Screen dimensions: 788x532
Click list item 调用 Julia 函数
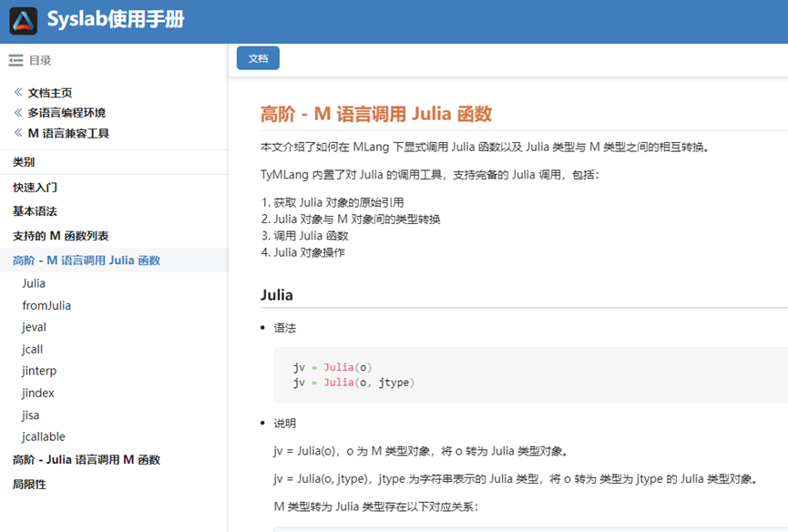coord(311,236)
